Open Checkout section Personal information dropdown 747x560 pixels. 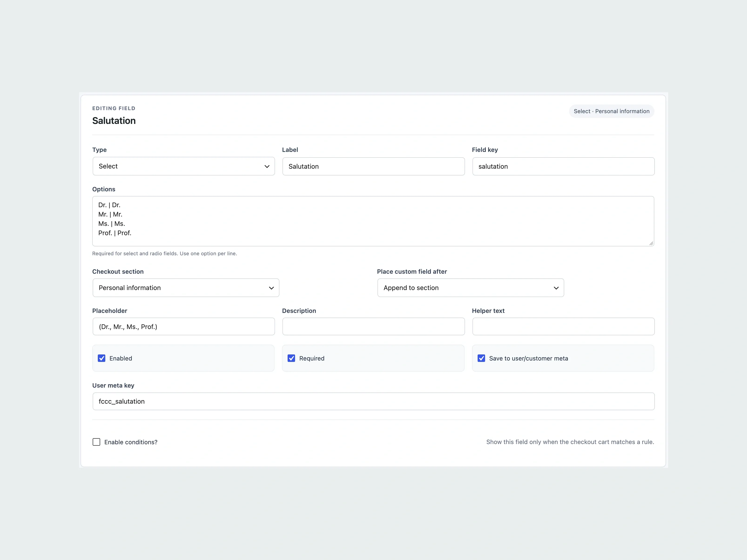click(186, 288)
